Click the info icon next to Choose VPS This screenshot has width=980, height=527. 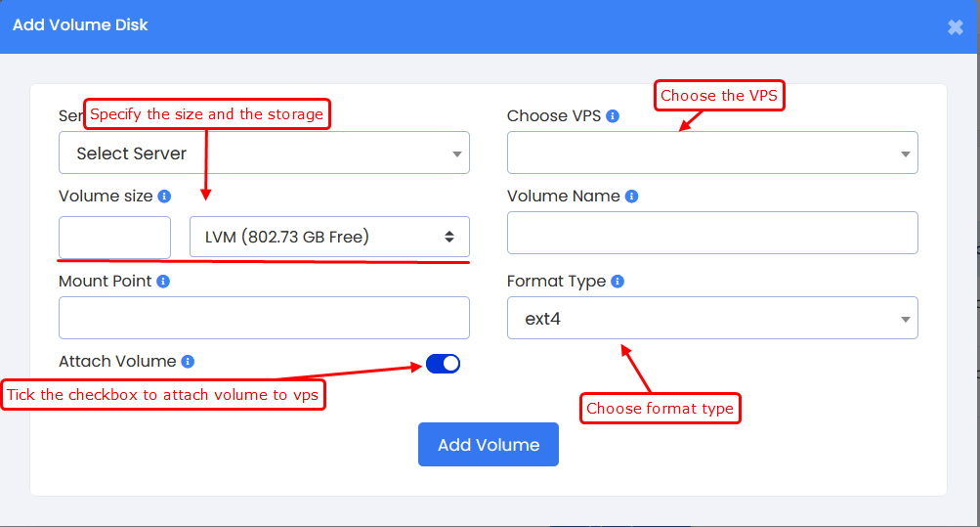click(613, 116)
